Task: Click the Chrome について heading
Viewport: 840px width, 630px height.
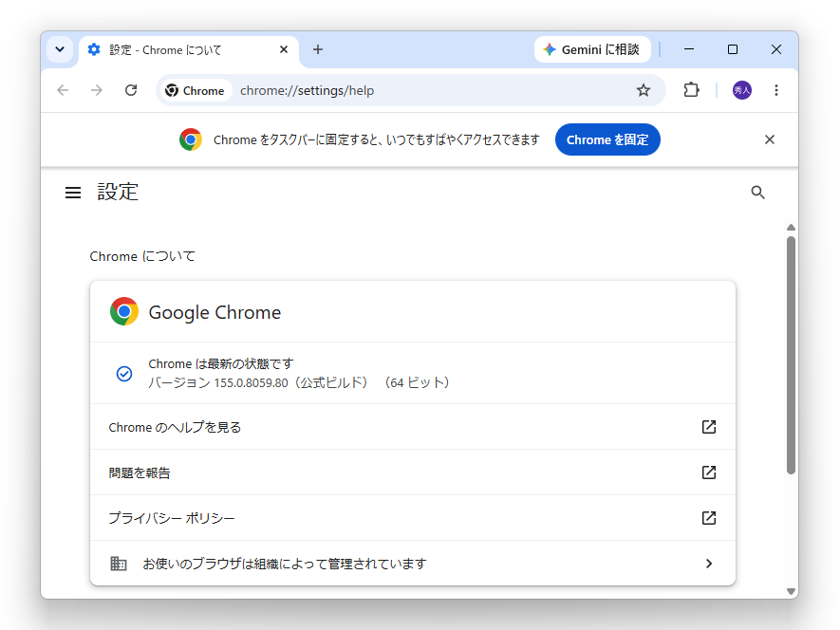Action: 142,256
